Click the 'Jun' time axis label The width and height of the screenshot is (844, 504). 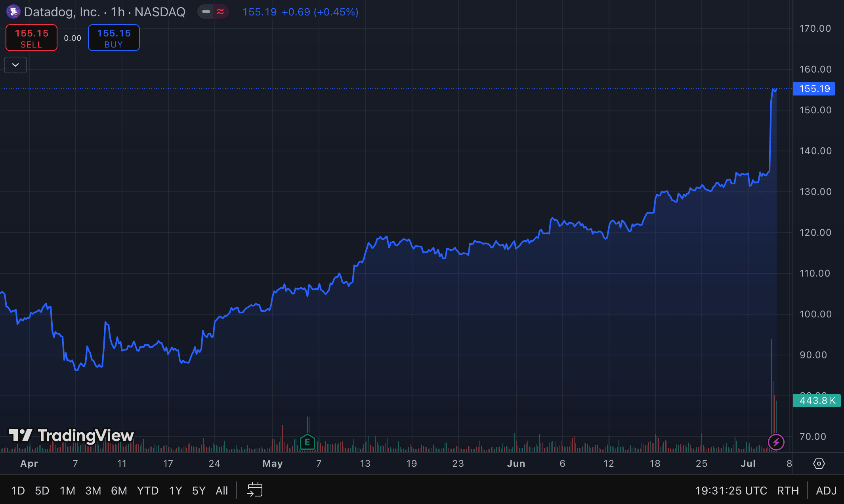pos(516,463)
